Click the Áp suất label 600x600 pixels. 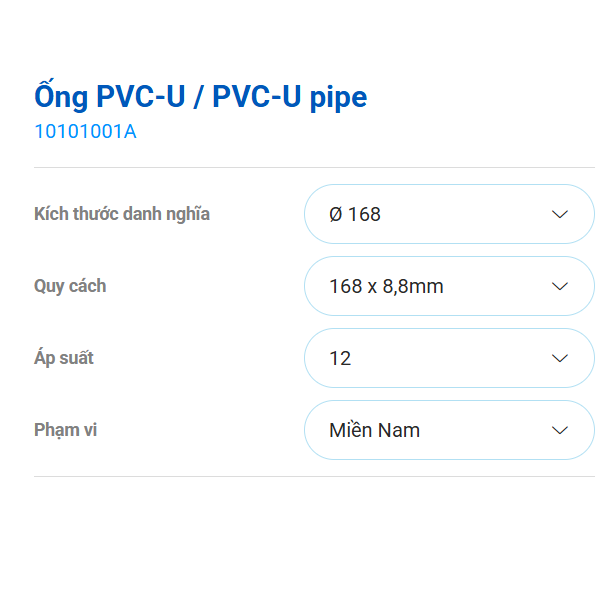point(64,358)
